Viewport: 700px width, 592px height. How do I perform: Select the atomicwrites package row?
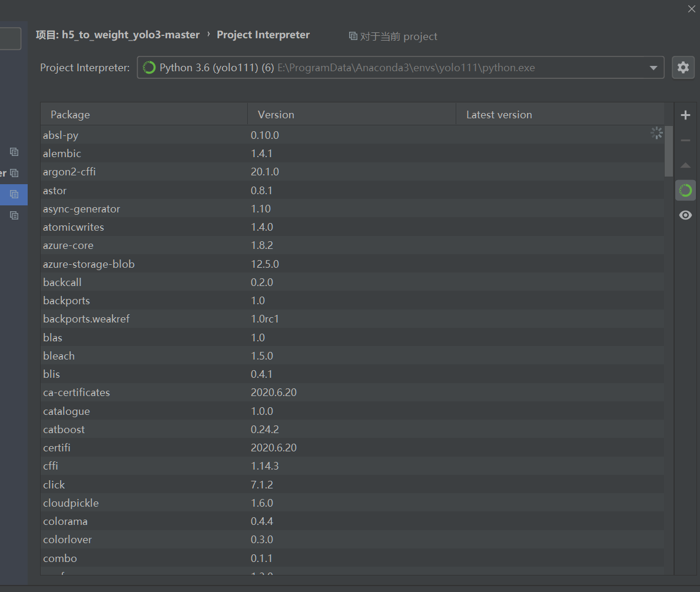click(352, 227)
